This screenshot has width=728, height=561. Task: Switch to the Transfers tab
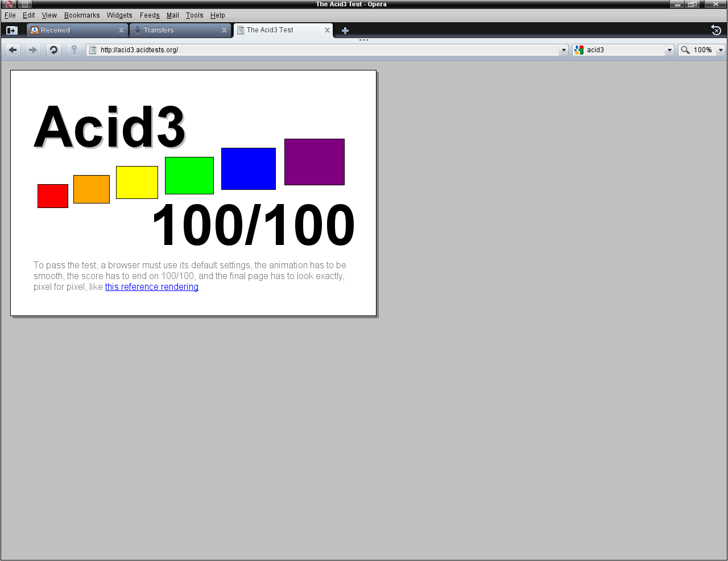[180, 30]
